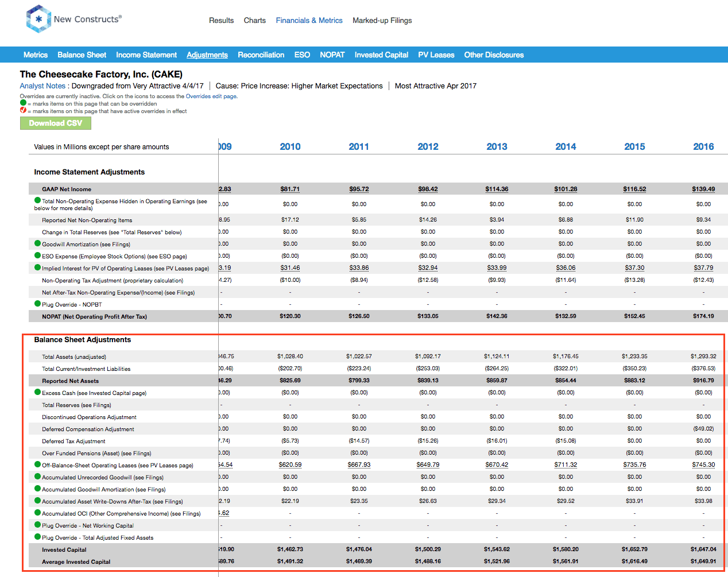This screenshot has height=577, width=728.
Task: Open the Results top navigation item
Action: click(x=221, y=20)
